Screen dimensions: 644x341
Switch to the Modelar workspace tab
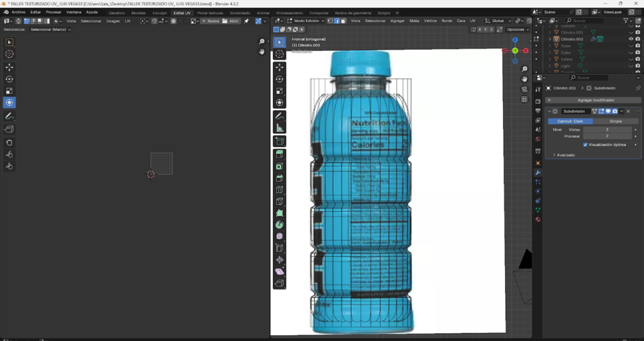[138, 13]
